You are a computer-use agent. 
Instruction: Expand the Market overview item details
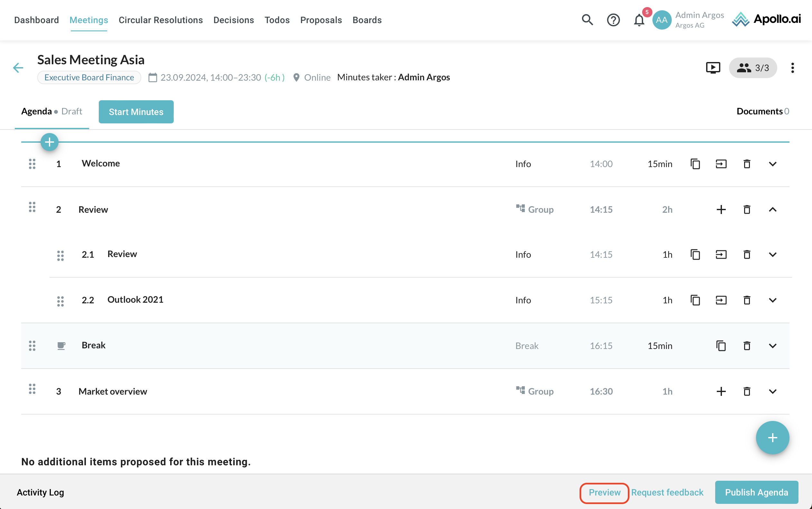pos(772,391)
